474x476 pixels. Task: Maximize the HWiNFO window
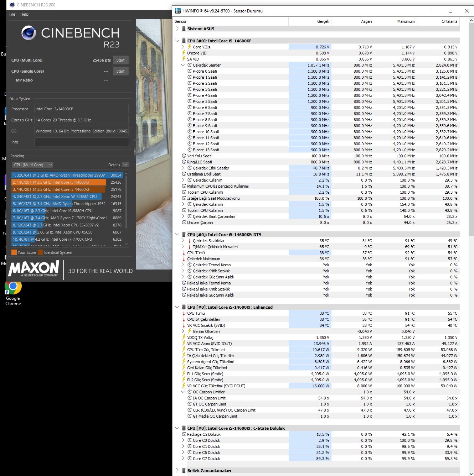click(450, 11)
